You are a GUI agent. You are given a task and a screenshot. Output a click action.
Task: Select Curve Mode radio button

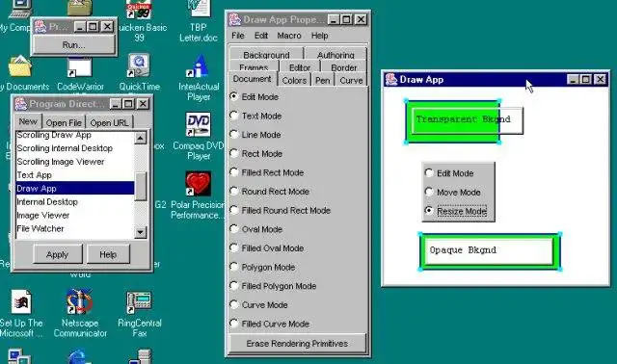click(x=233, y=304)
